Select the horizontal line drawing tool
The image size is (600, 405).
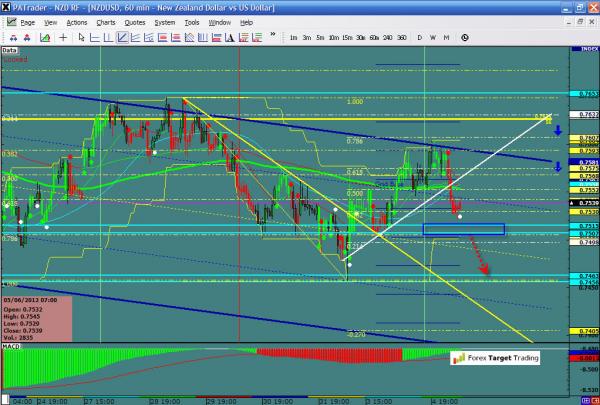point(95,38)
